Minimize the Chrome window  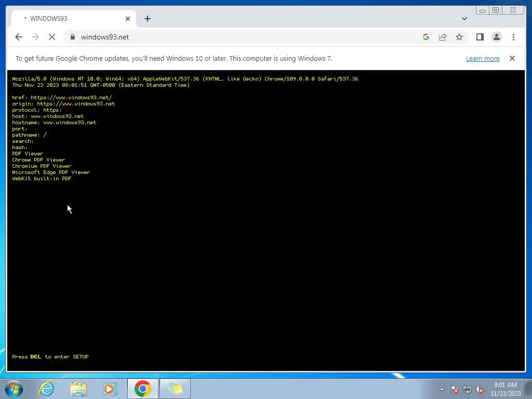point(483,10)
